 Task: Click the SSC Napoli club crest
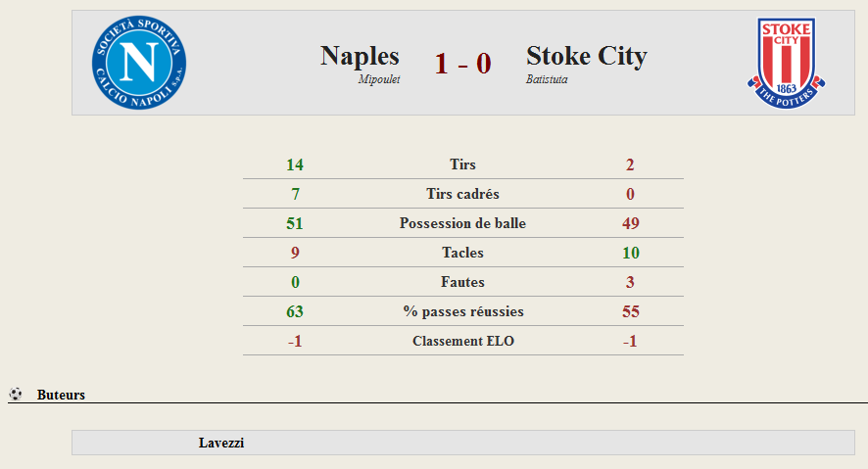pyautogui.click(x=139, y=63)
